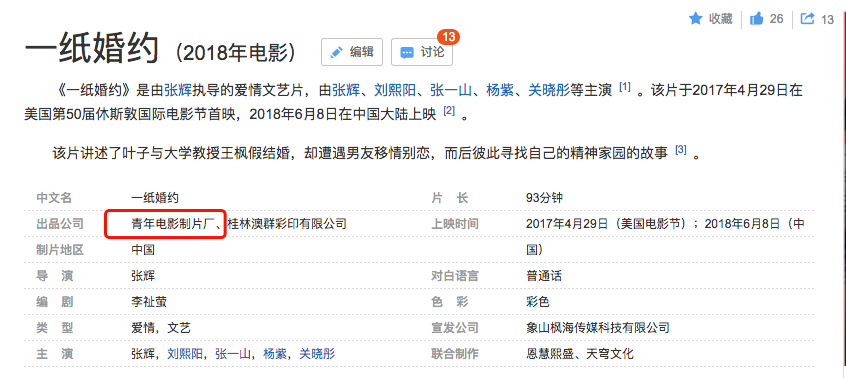846x378 pixels.
Task: Click the 爱情，文艺 genre value
Action: [161, 328]
